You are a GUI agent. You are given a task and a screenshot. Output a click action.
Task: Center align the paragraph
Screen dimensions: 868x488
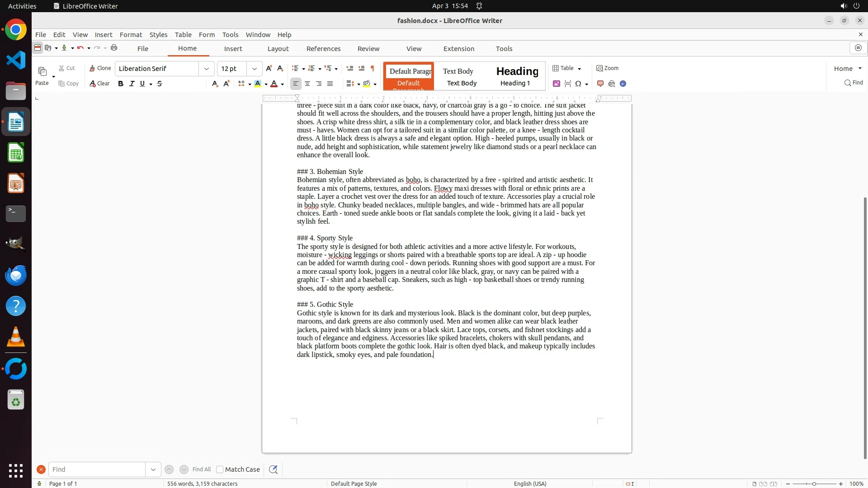tap(307, 84)
